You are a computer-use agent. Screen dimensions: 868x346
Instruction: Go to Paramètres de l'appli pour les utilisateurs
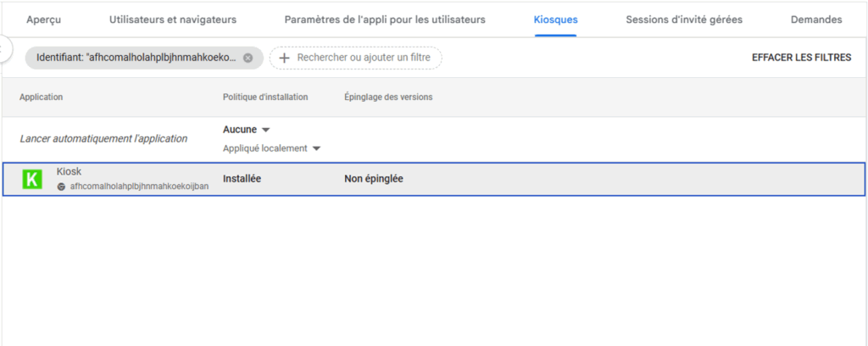(x=385, y=20)
